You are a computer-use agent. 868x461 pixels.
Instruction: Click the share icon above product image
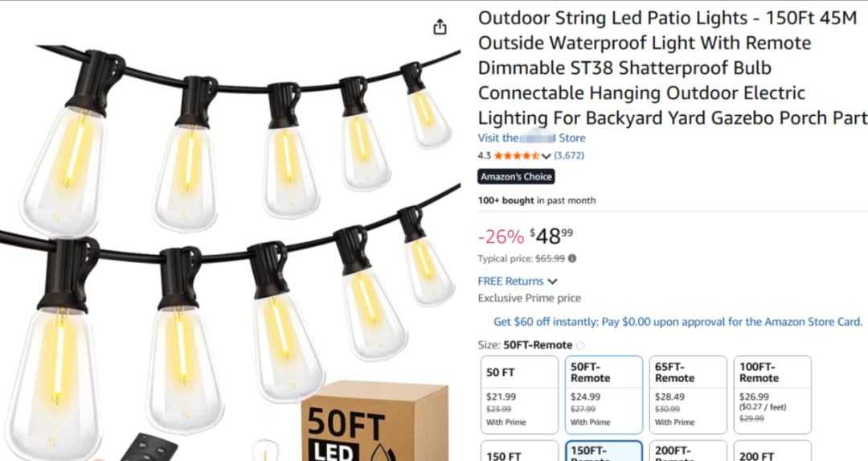click(x=440, y=27)
